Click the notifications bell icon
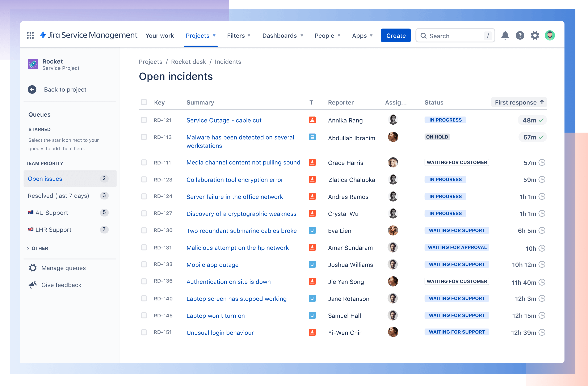This screenshot has height=386, width=588. pyautogui.click(x=505, y=35)
